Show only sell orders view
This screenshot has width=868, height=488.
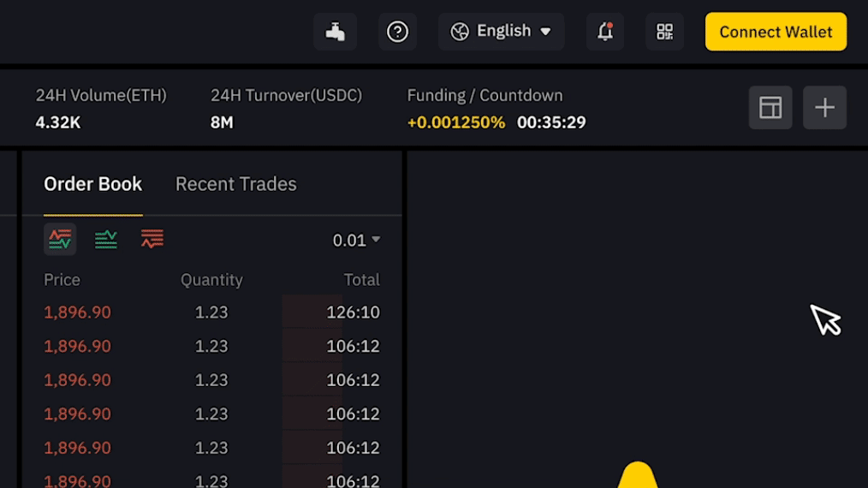coord(152,240)
